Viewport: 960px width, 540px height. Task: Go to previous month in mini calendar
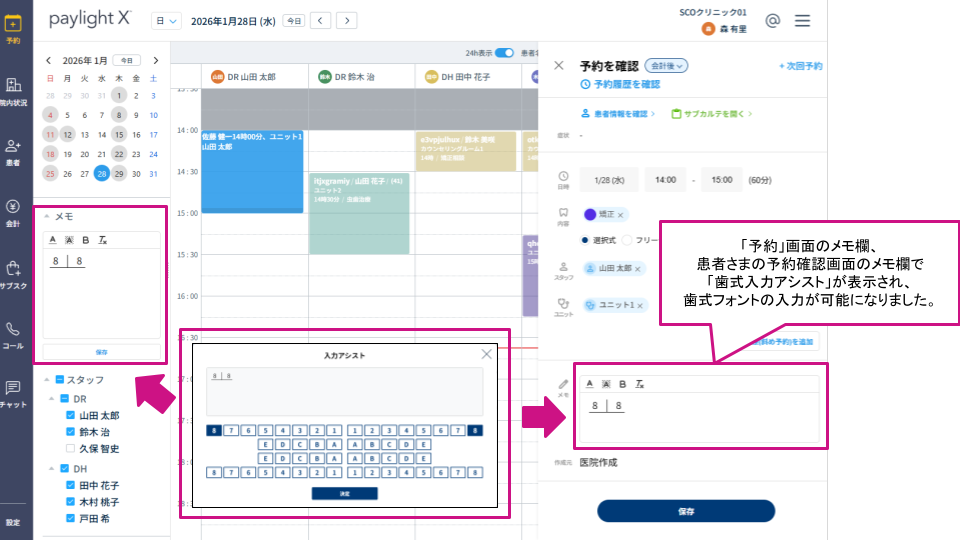point(48,61)
